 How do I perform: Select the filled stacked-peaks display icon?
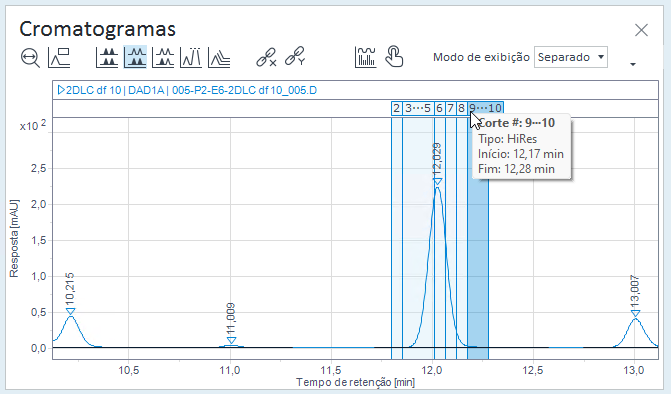[107, 57]
